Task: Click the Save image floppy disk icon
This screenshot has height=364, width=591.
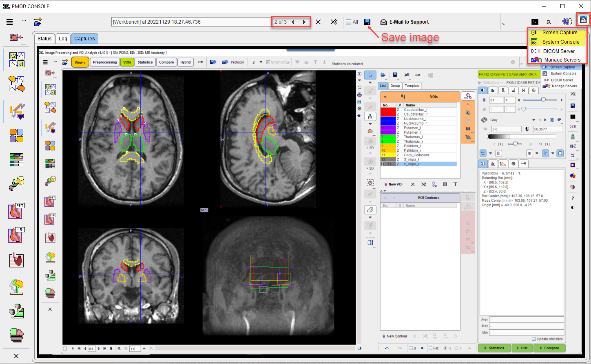Action: tap(367, 22)
